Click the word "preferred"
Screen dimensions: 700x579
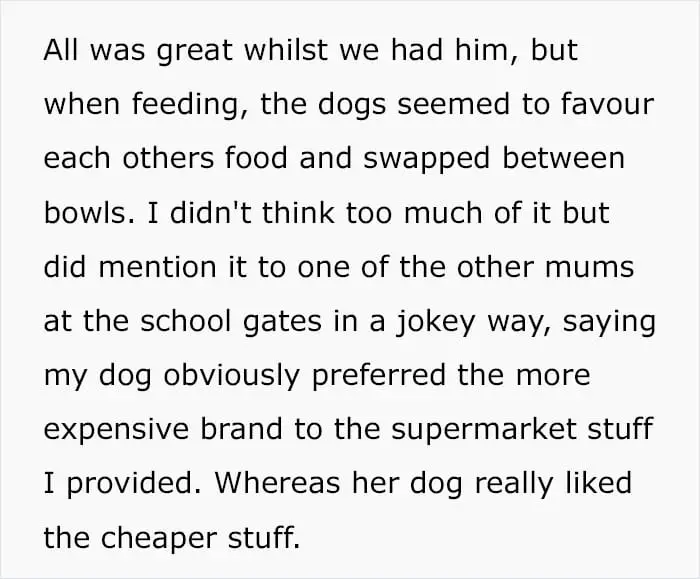coord(379,376)
